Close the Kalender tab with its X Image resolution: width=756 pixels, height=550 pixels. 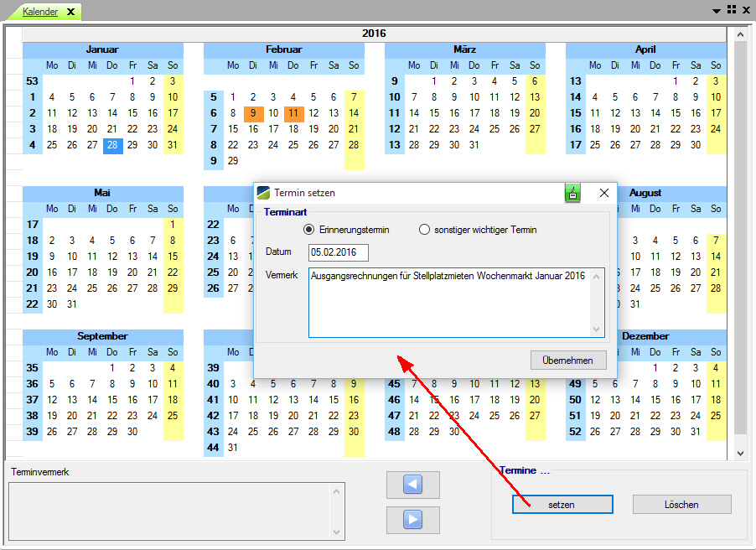(x=70, y=12)
